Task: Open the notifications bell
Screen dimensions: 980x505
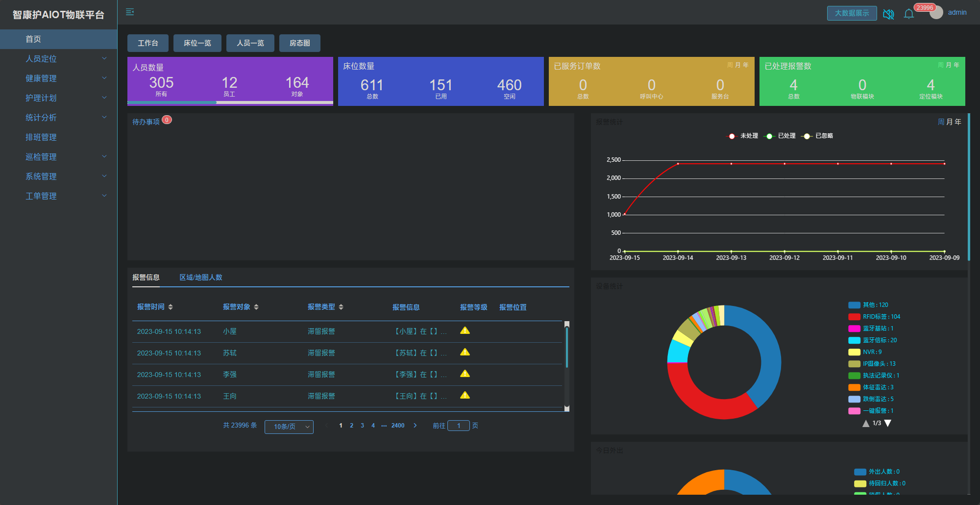Action: [x=909, y=14]
